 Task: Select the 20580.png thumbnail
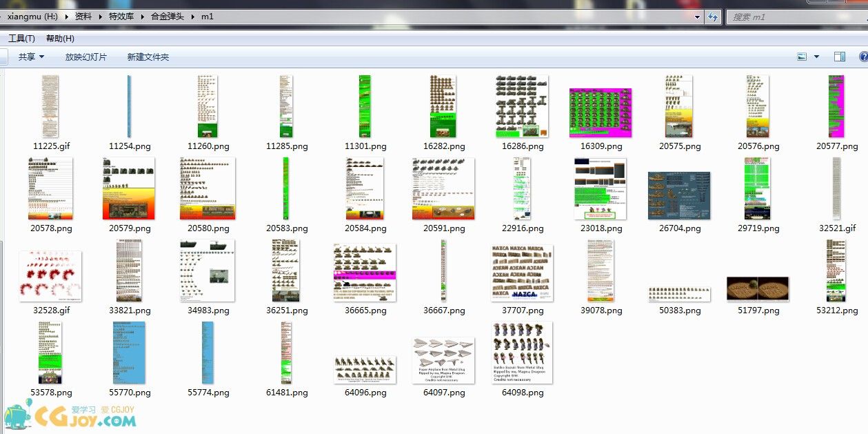[x=208, y=188]
